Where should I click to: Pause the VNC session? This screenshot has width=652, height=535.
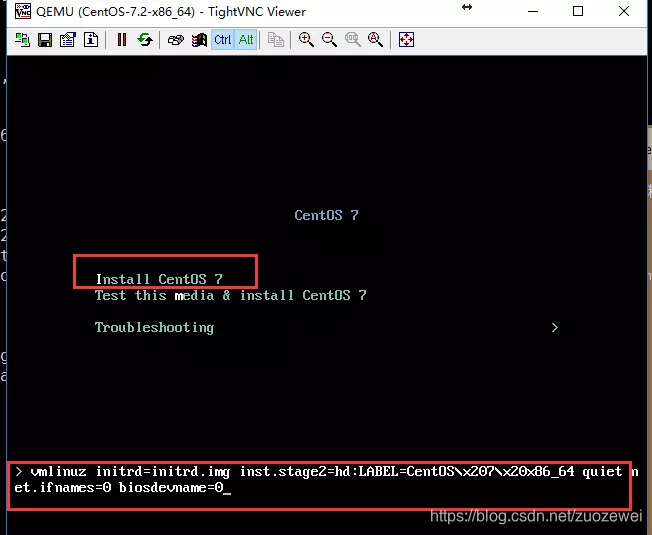tap(122, 40)
